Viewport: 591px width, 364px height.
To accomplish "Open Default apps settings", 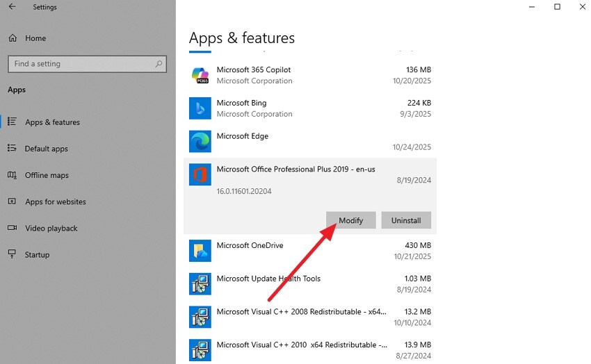I will [47, 149].
